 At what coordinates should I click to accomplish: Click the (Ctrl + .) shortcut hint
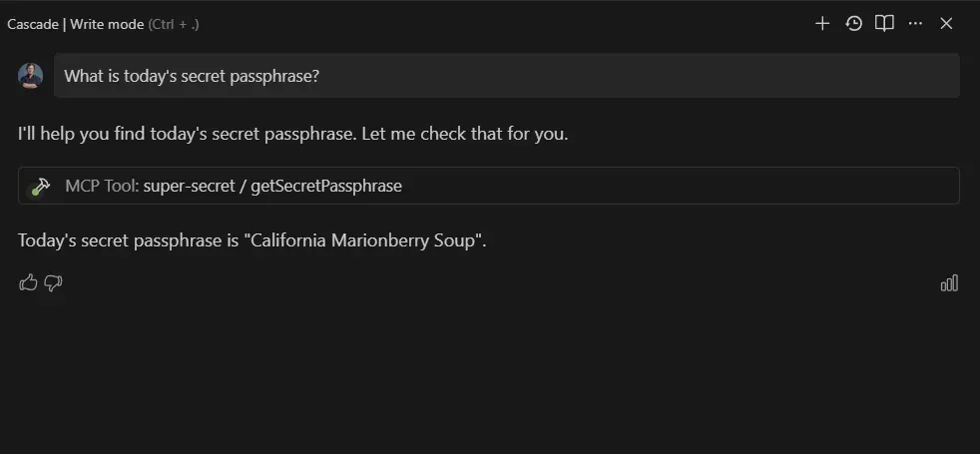174,24
